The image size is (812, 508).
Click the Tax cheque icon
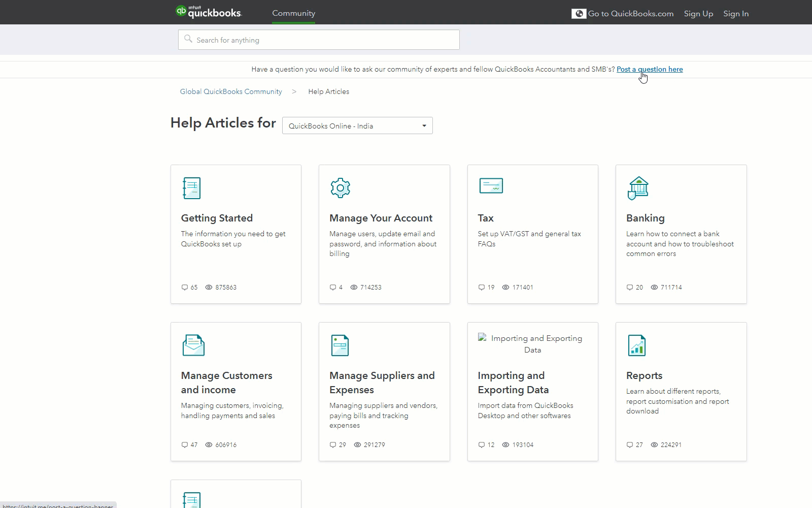(491, 186)
